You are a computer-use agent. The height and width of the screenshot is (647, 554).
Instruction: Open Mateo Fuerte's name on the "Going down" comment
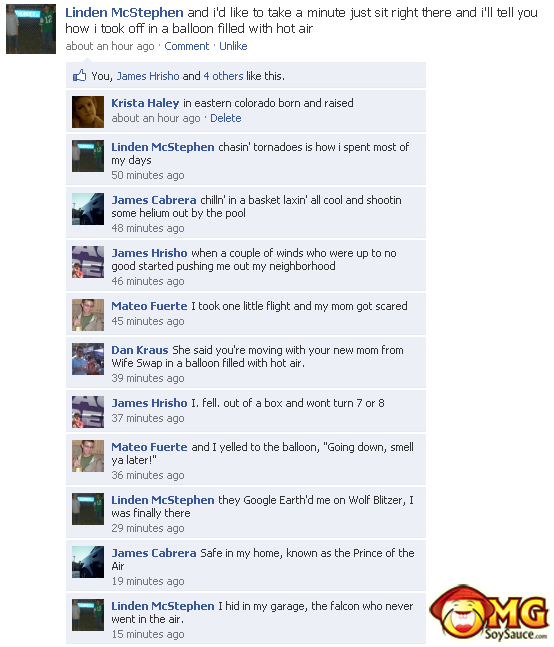pos(149,447)
